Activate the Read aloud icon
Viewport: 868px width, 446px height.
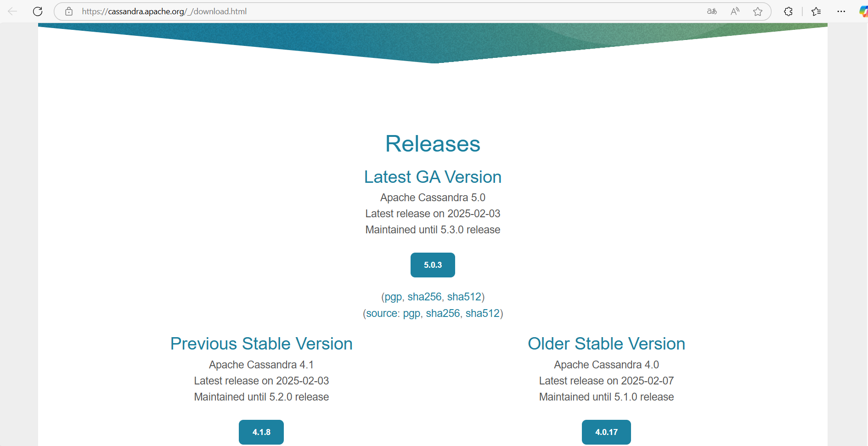pos(735,11)
